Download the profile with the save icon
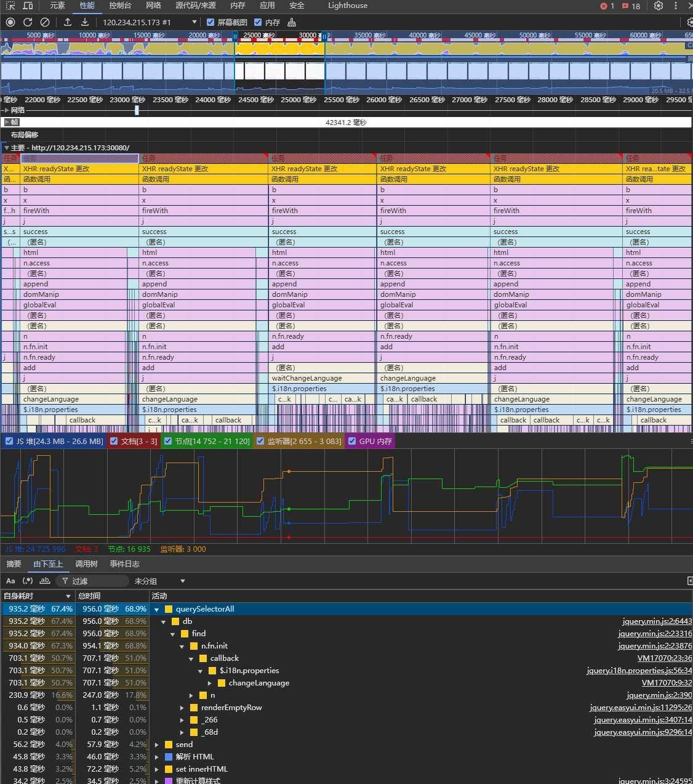This screenshot has width=693, height=784. click(85, 22)
